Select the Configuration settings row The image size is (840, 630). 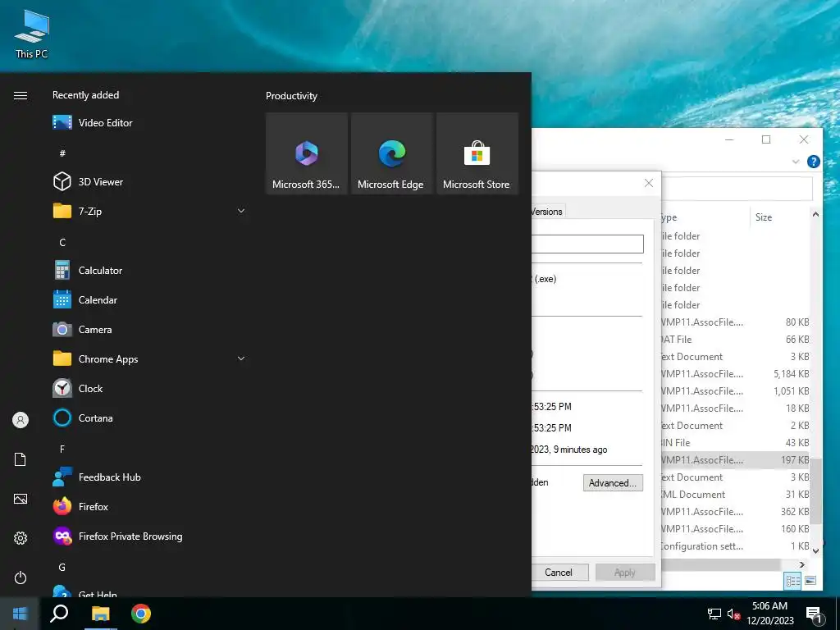coord(735,546)
